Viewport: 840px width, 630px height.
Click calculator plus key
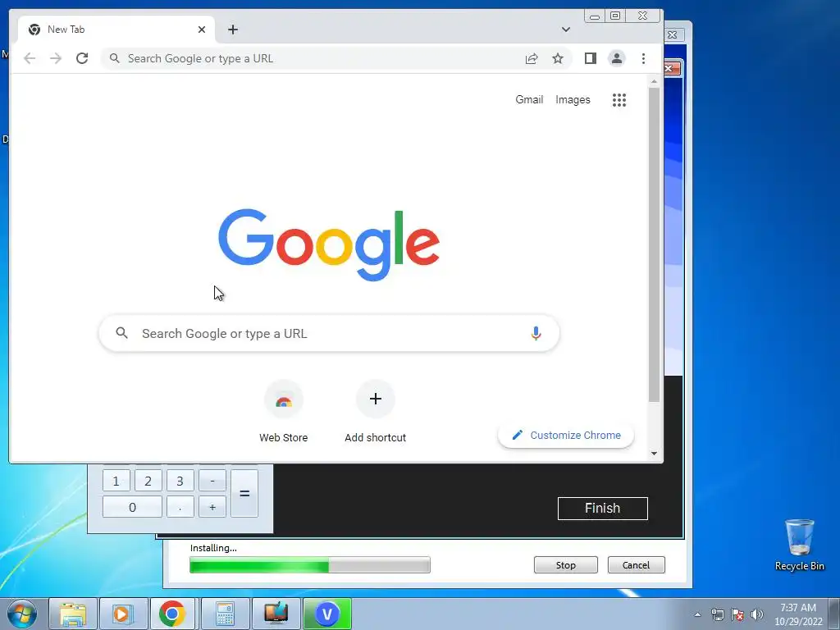[x=212, y=507]
